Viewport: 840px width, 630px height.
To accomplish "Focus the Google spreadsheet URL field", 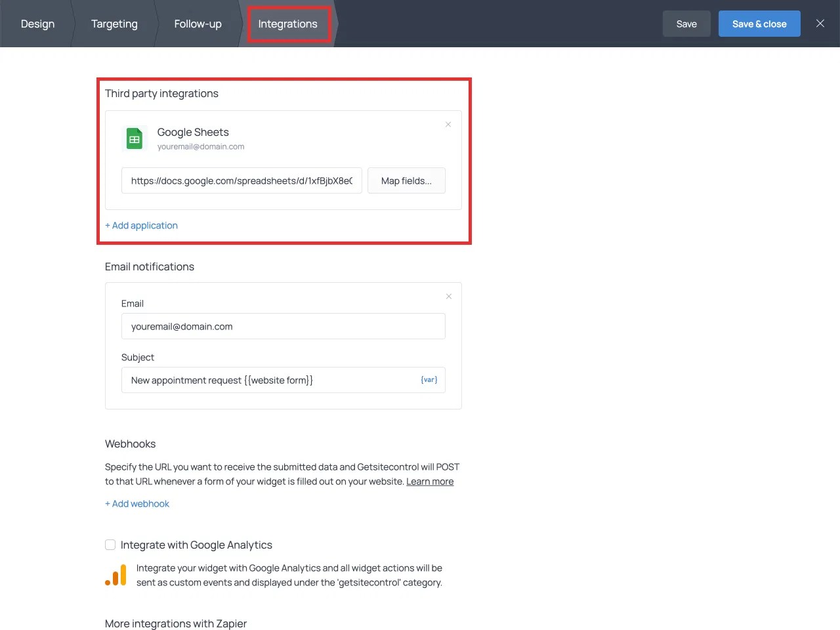I will pos(241,180).
